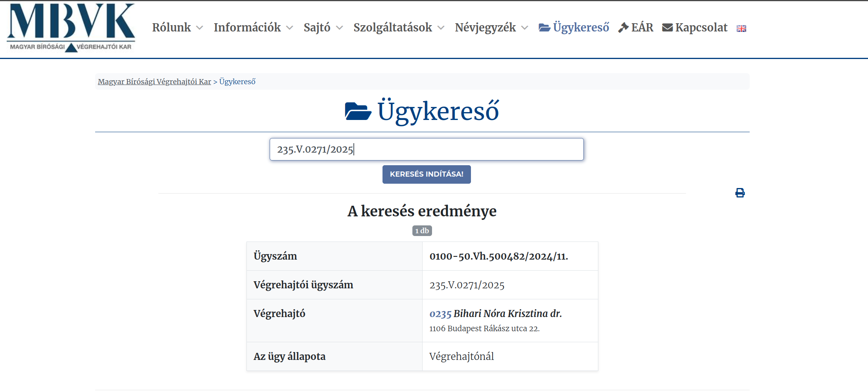Click the case number 0100-50.Vh.500482/2024/11.
This screenshot has width=868, height=391.
[x=498, y=256]
